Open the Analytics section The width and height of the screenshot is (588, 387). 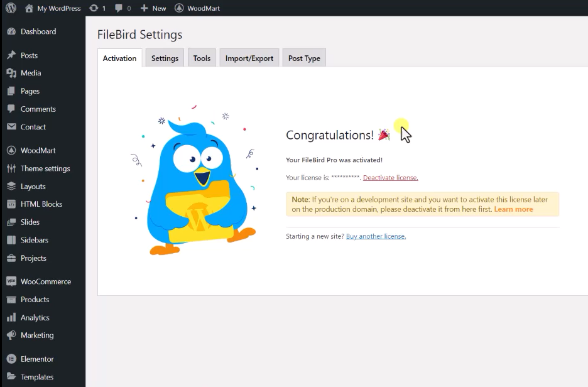point(35,317)
